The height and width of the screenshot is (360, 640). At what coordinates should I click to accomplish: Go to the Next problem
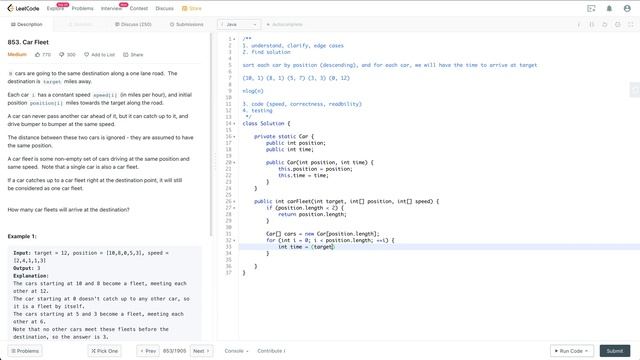[201, 351]
